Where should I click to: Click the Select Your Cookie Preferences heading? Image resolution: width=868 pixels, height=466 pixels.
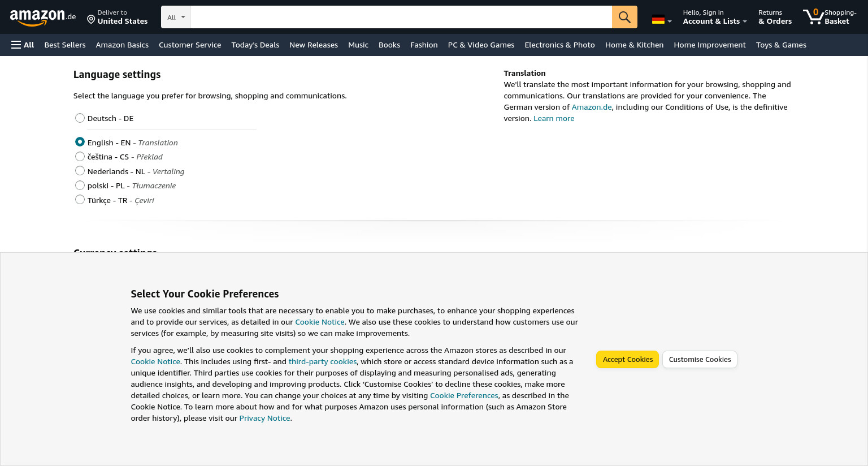coord(205,294)
